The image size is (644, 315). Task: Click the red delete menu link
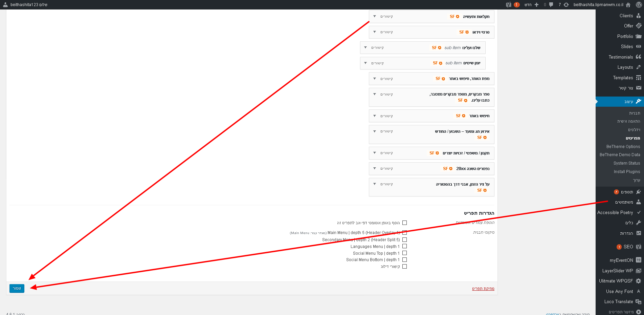[x=483, y=289]
